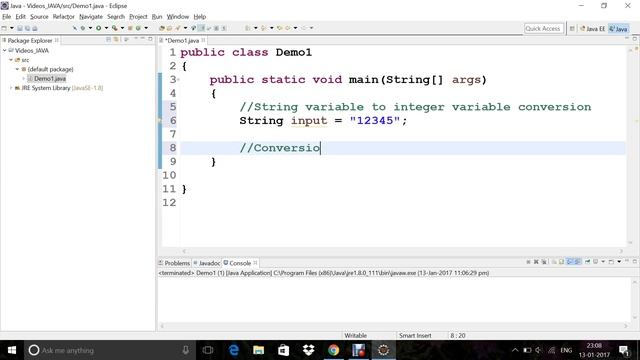The width and height of the screenshot is (640, 360).
Task: Collapse the src folder node
Action: [11, 60]
